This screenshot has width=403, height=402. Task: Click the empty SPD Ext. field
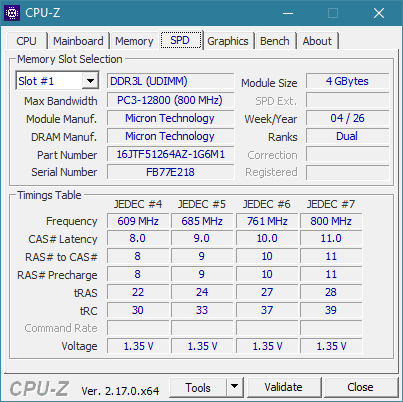point(347,100)
